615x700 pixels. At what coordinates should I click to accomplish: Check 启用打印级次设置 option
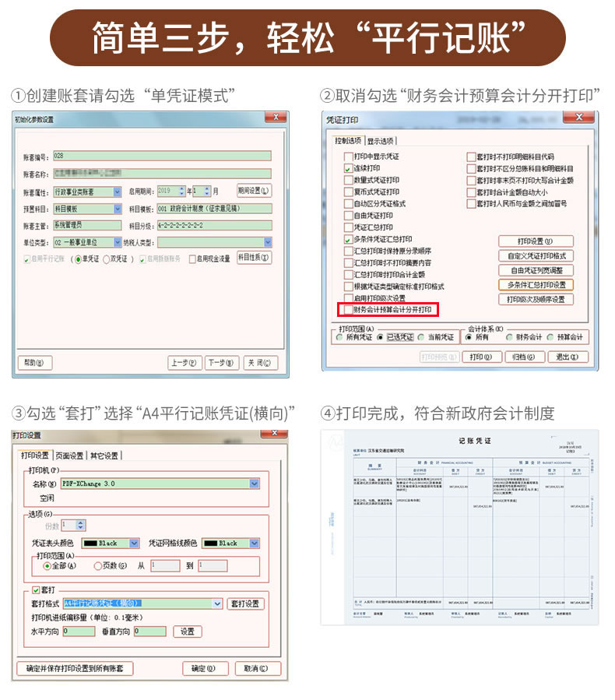pyautogui.click(x=348, y=298)
